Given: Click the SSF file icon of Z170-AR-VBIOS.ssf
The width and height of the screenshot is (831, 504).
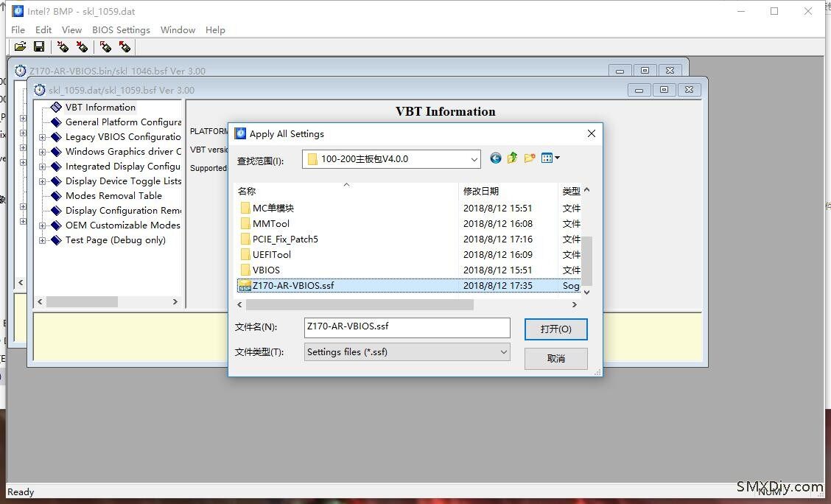Looking at the screenshot, I should click(245, 285).
